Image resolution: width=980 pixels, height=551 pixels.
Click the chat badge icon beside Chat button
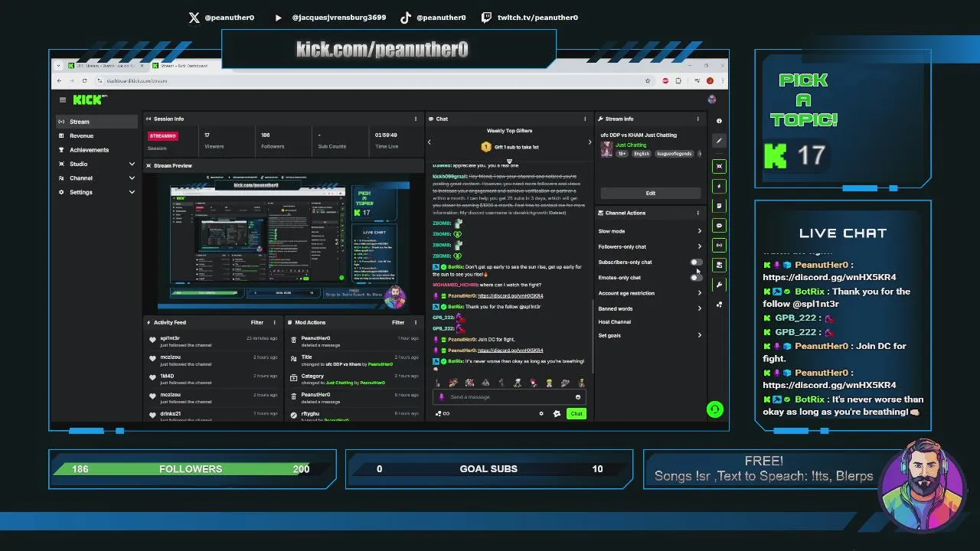click(557, 413)
